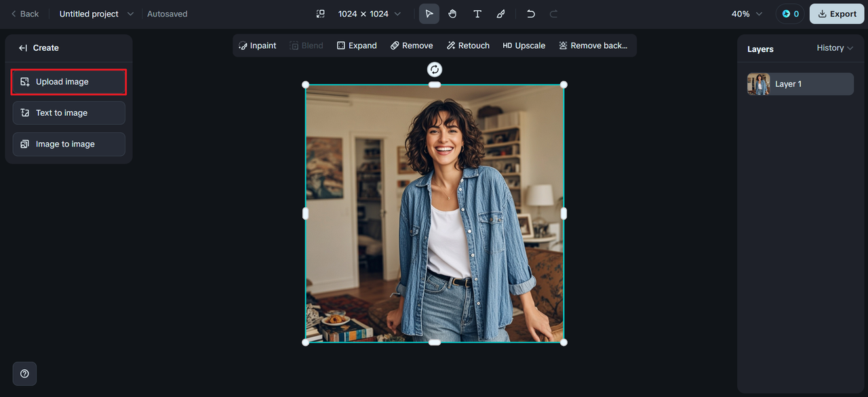Click the bottom-right corner resize handle
The width and height of the screenshot is (868, 397).
tap(564, 342)
